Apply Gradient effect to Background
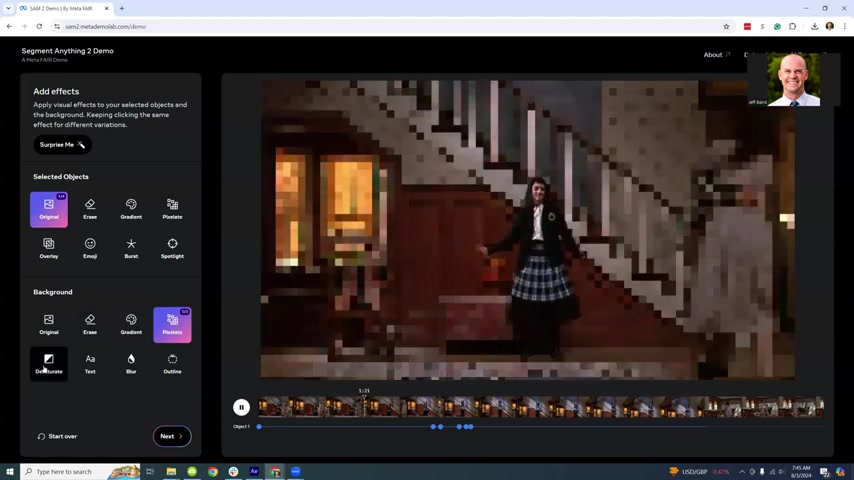 click(131, 325)
